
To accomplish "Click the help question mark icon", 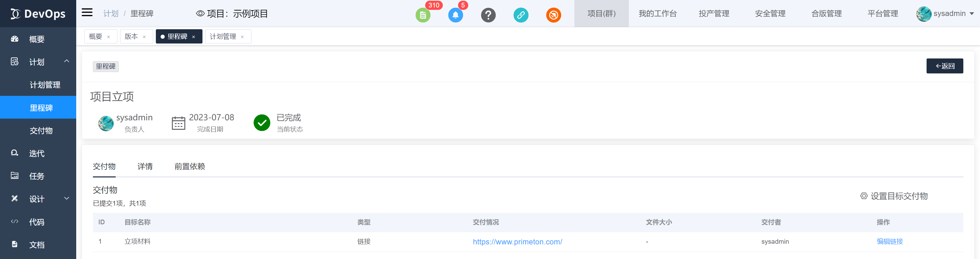I will [x=488, y=15].
